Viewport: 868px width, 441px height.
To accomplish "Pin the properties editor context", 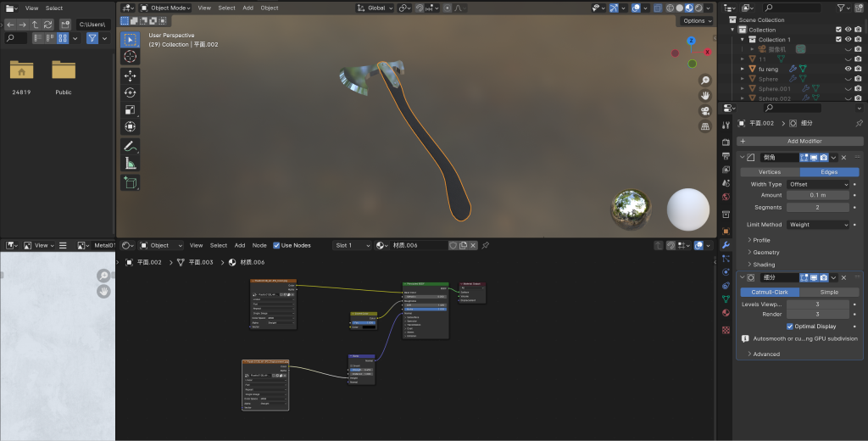I will 860,123.
